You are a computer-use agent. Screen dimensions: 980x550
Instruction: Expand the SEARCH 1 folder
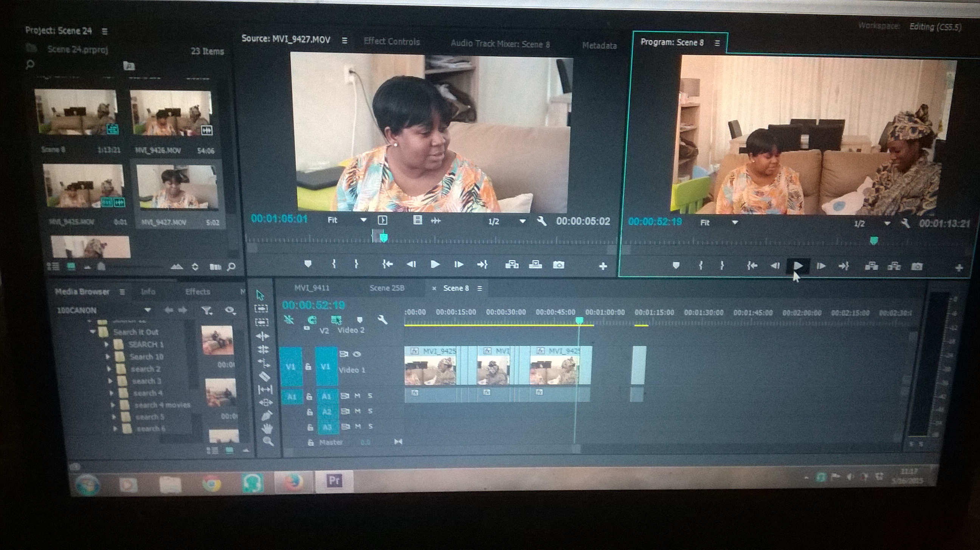point(107,345)
